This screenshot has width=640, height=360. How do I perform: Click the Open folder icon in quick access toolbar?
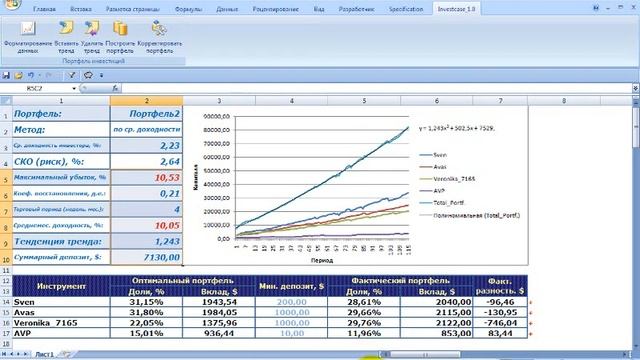pyautogui.click(x=18, y=75)
